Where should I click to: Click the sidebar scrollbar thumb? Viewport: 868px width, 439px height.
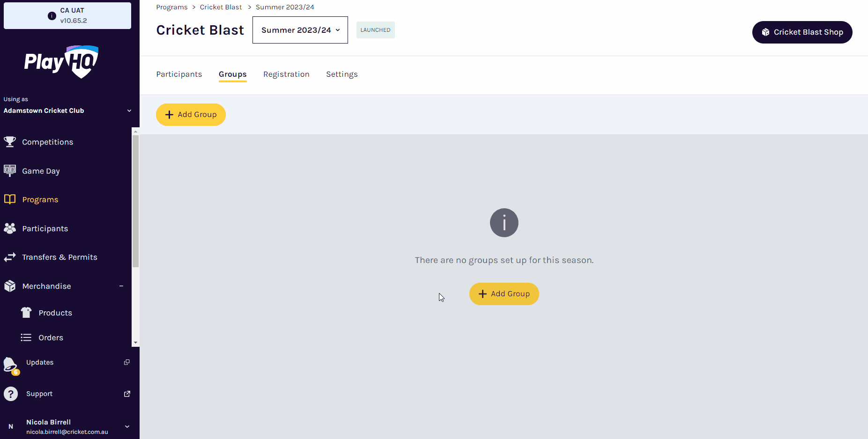(135, 201)
